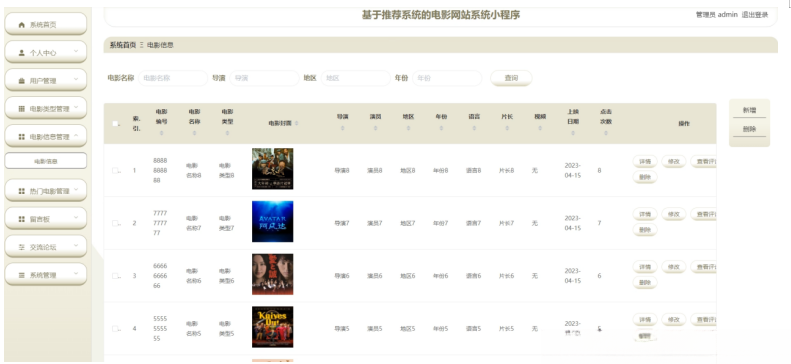
Task: Click 修改 for row 1 电影名称8
Action: (673, 162)
